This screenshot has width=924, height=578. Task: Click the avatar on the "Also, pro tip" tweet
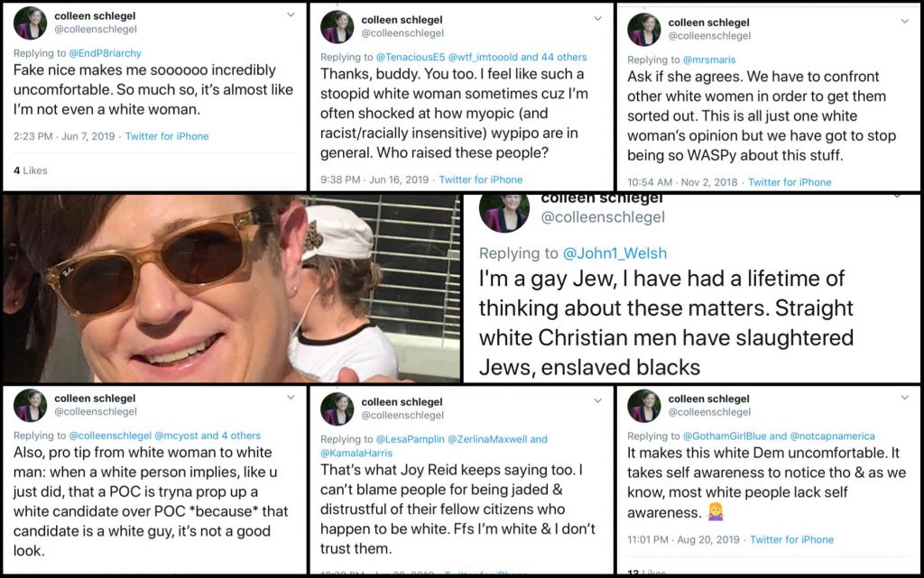pyautogui.click(x=30, y=405)
